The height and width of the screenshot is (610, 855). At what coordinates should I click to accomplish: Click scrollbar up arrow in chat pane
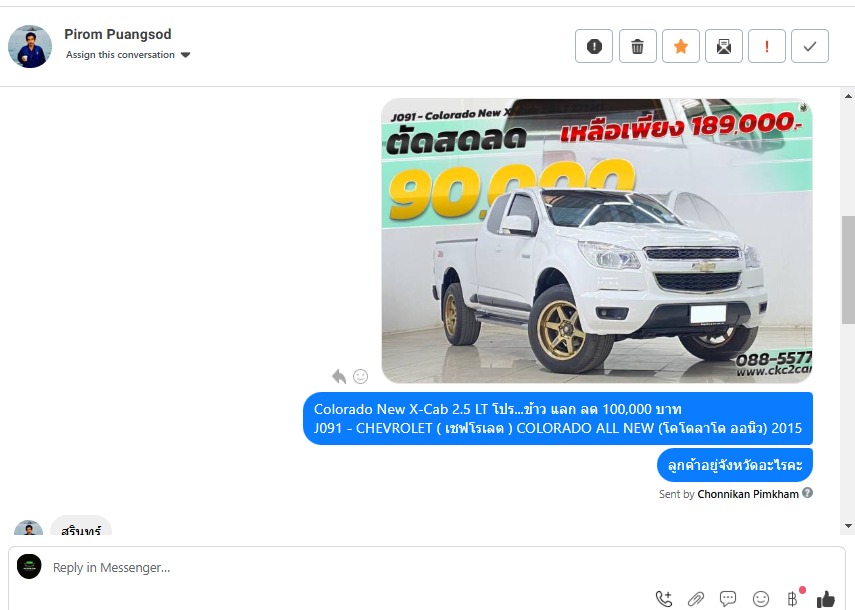(848, 96)
